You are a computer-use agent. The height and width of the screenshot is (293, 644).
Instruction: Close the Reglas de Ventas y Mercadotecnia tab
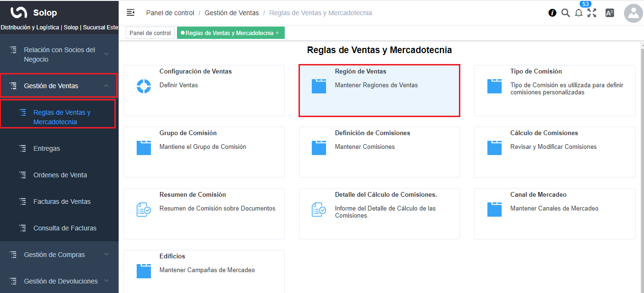(277, 33)
